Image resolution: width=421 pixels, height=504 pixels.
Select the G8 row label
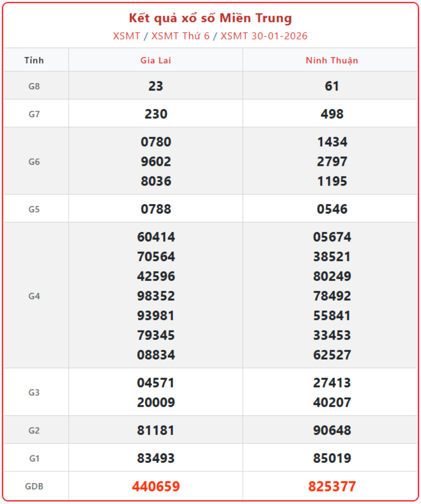coord(34,86)
